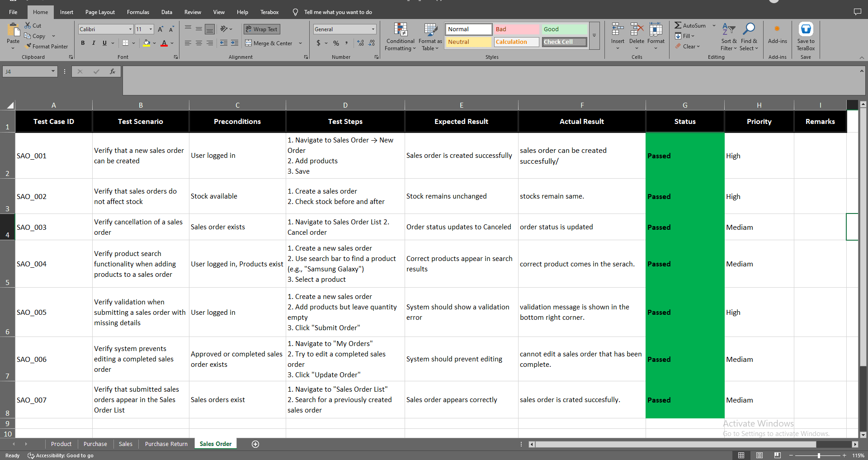Switch to the Purchase Return sheet tab
Screen dimensions: 868x460
(x=166, y=444)
